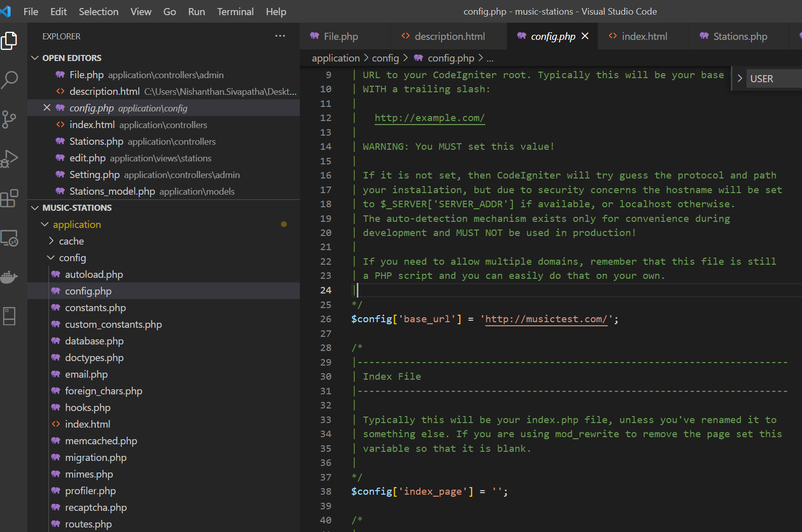This screenshot has width=802, height=532.
Task: Open Setting.php in Open Editors list
Action: click(x=164, y=174)
